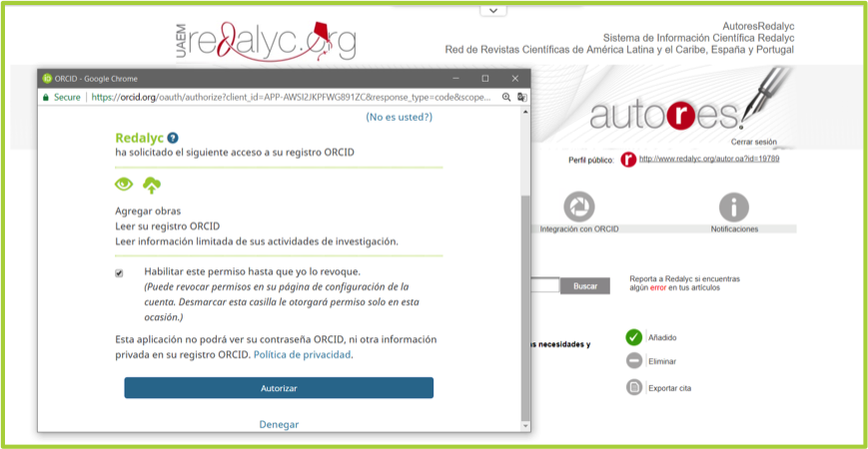Viewport: 868px width, 449px height.
Task: Click the Integración con ORCID icon
Action: (x=578, y=207)
